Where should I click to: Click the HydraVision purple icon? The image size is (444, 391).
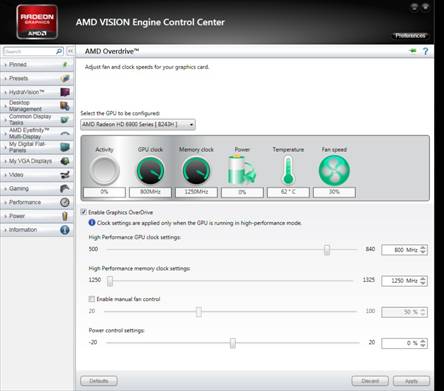click(x=65, y=92)
